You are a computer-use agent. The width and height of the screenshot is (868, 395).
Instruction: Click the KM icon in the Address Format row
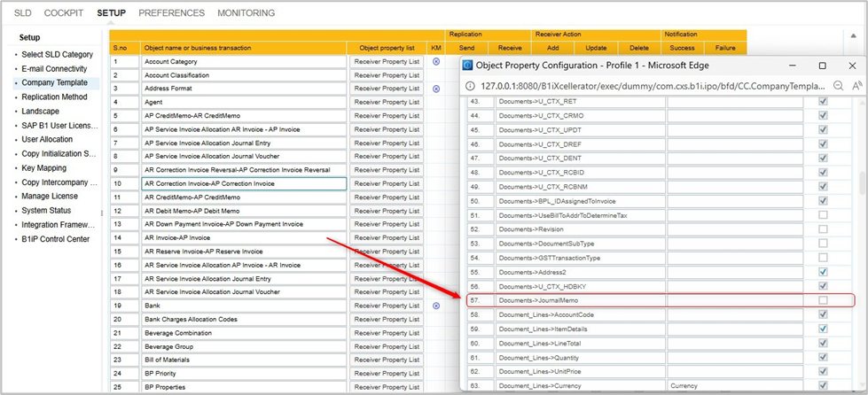(x=435, y=89)
